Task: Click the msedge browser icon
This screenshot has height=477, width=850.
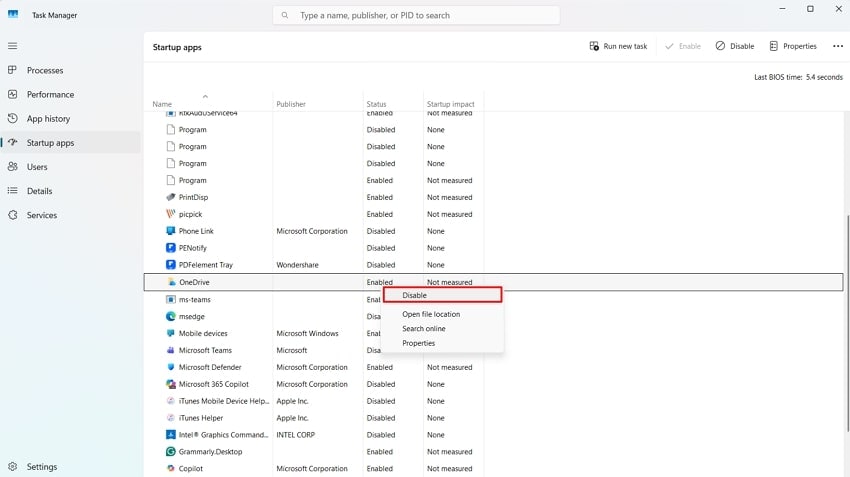Action: (x=171, y=316)
